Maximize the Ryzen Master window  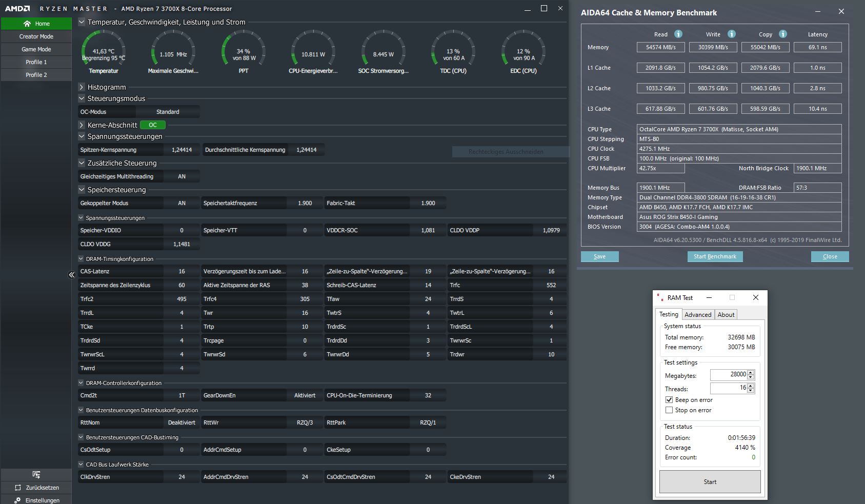tap(544, 9)
